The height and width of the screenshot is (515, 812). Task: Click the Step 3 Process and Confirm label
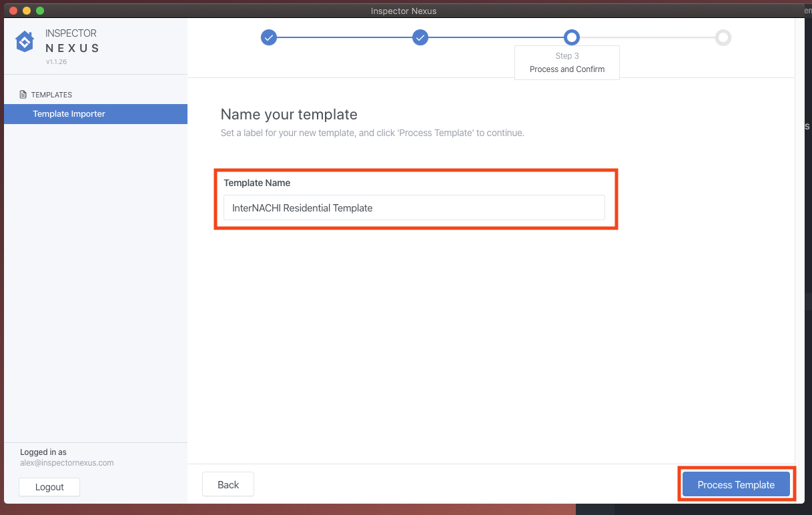coord(566,63)
